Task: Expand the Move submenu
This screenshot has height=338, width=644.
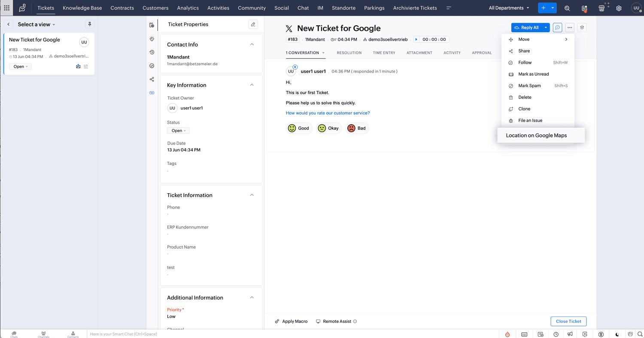Action: [x=538, y=40]
